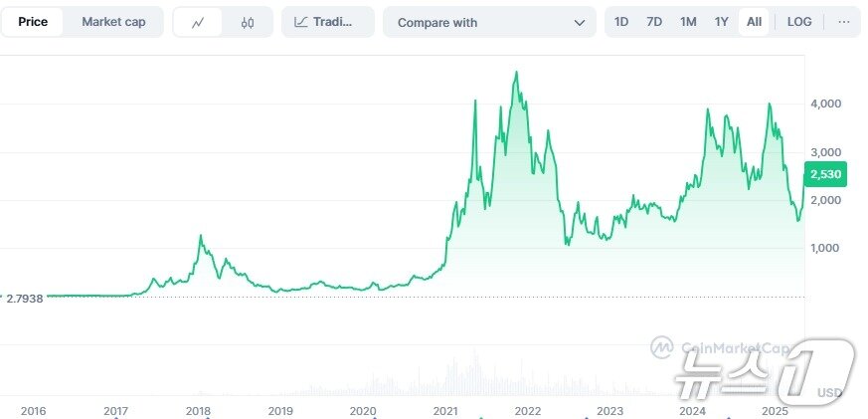The width and height of the screenshot is (868, 419).
Task: Switch to line chart view
Action: 198,22
